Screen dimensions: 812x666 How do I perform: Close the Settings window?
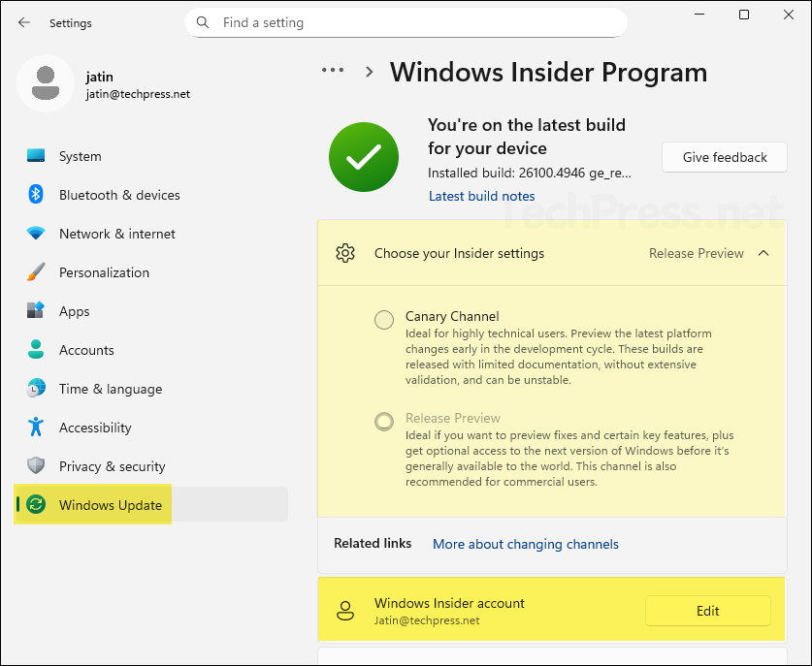[788, 15]
